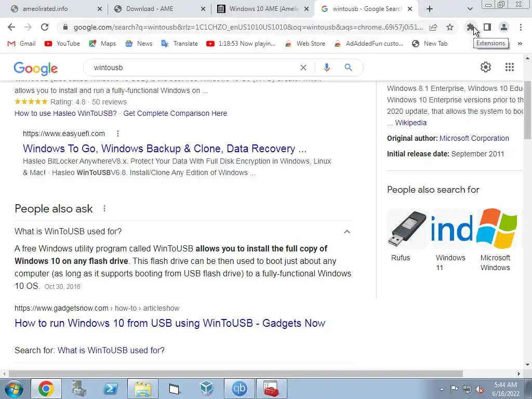
Task: Click the wintousb search input field
Action: (193, 68)
